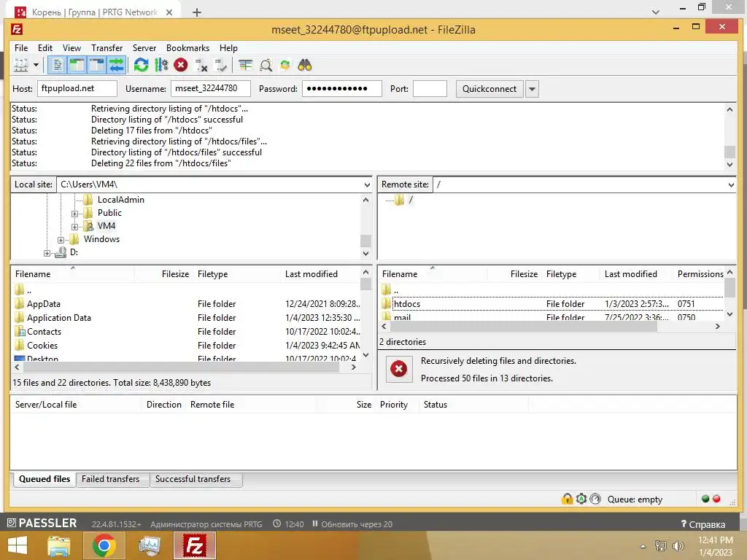Open the Remote site path dropdown
The height and width of the screenshot is (560, 747).
click(731, 184)
